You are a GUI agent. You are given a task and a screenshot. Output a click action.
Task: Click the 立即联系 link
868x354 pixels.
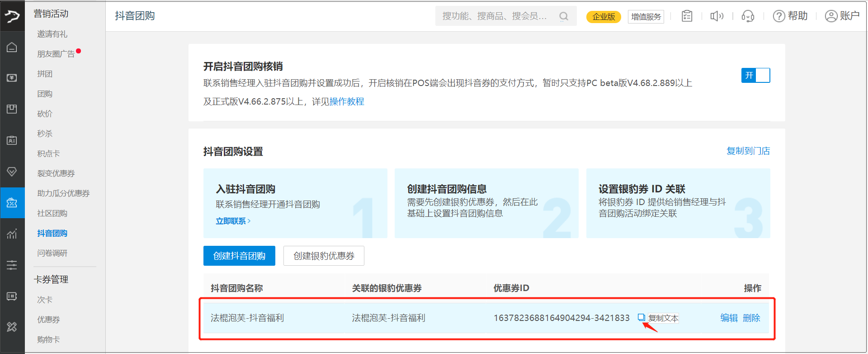pos(233,221)
